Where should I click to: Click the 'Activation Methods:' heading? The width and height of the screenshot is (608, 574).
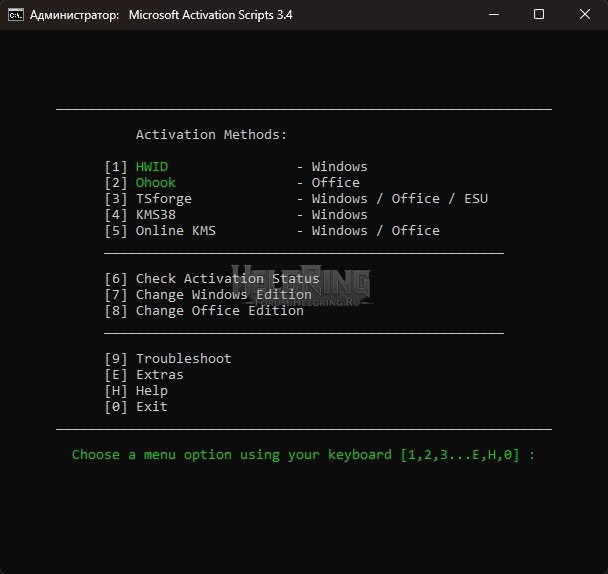point(211,135)
